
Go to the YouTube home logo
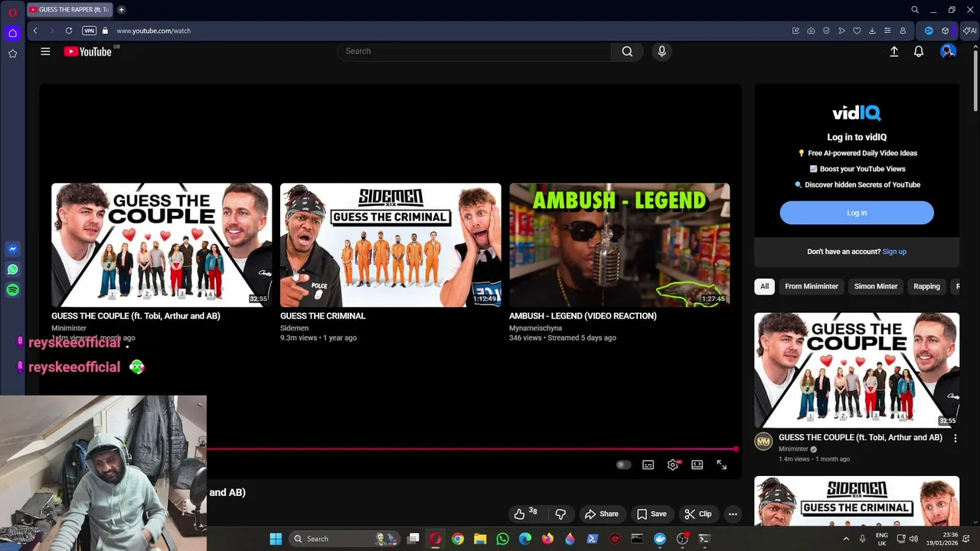click(88, 51)
